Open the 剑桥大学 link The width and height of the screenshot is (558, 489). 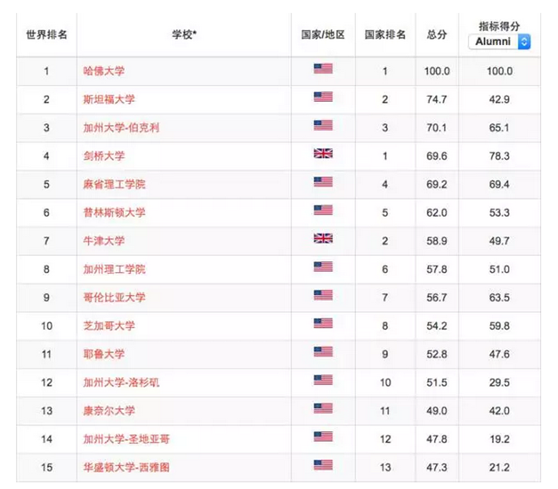(x=104, y=156)
